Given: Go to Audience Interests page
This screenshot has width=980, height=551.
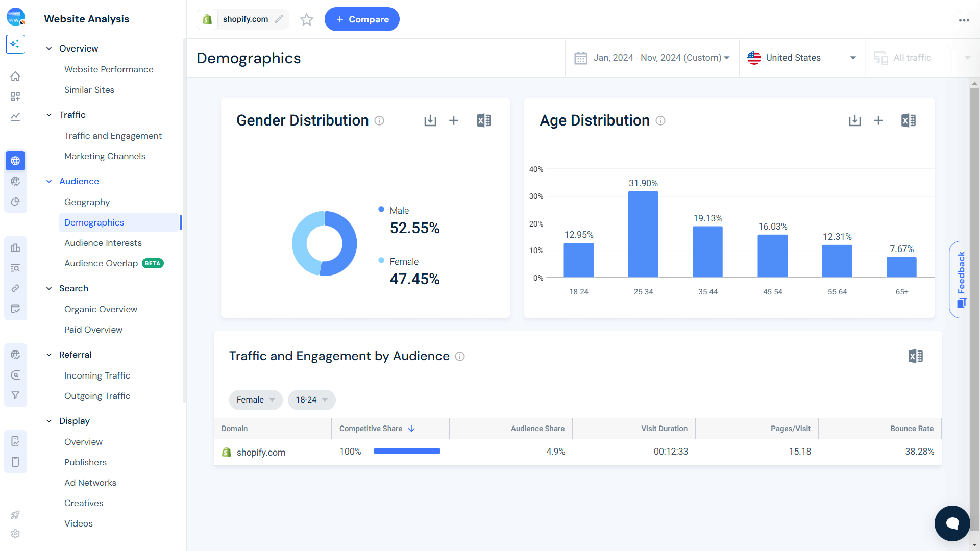Looking at the screenshot, I should point(103,243).
